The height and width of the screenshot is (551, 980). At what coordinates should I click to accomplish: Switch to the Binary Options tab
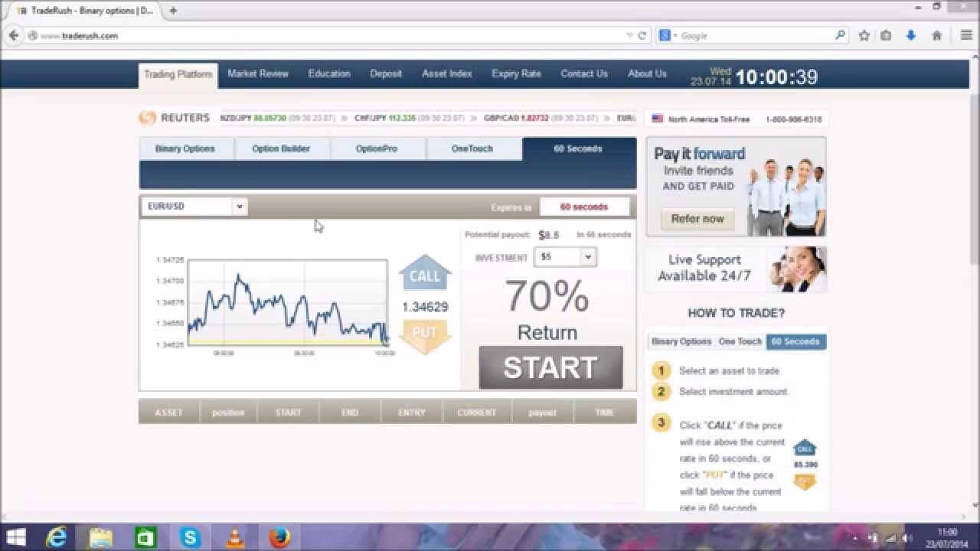185,148
